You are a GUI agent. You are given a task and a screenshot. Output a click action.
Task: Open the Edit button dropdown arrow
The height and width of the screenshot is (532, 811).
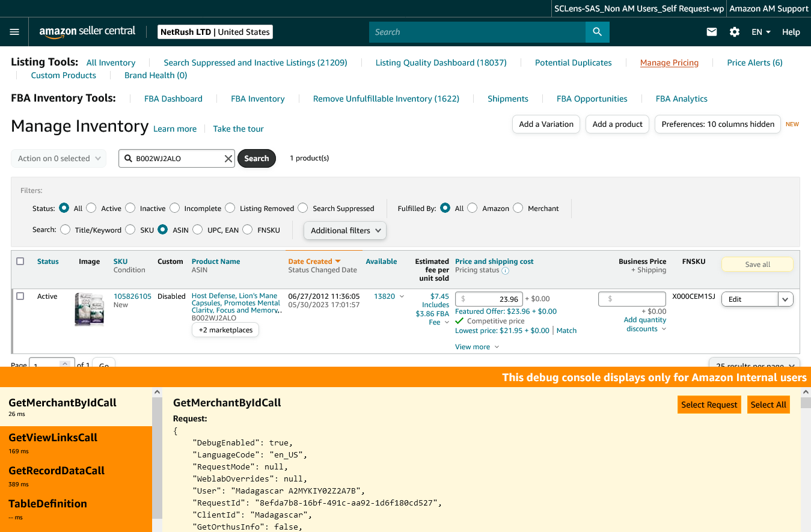point(786,299)
